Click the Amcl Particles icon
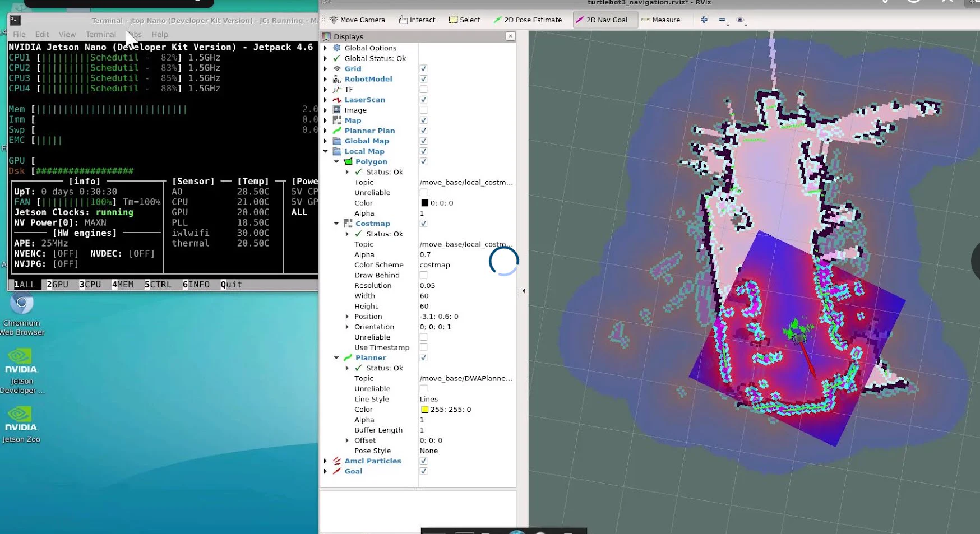This screenshot has height=534, width=980. point(337,461)
